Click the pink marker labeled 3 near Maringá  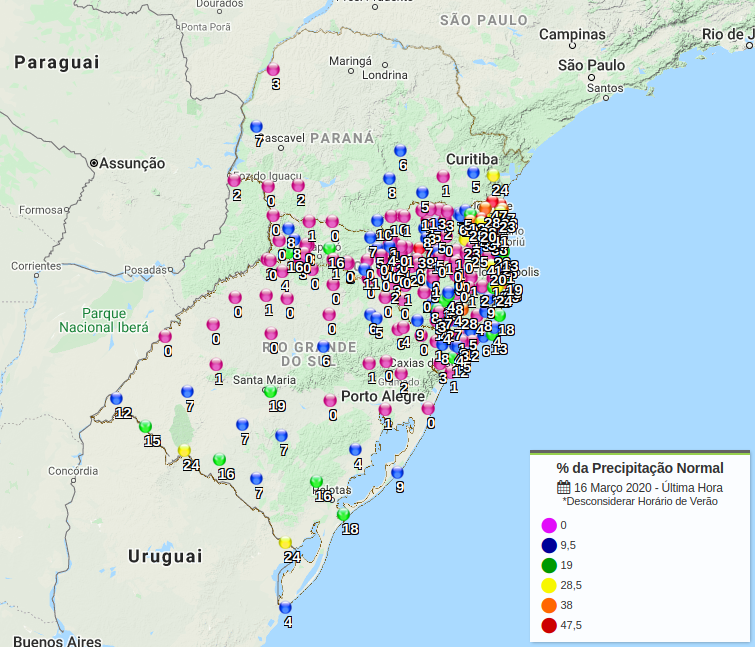point(273,70)
